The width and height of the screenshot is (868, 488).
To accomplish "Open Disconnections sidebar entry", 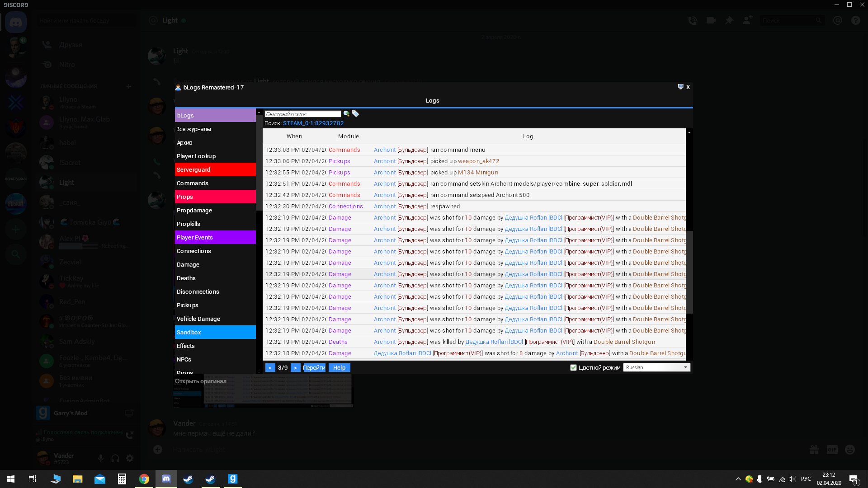I will 215,291.
